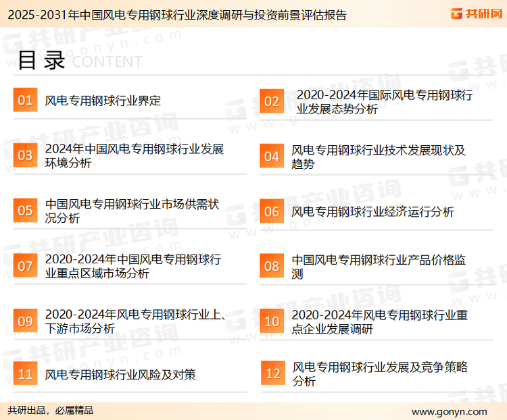Screen dimensions: 507x420
Task: Click the orange 02 number badge
Action: tap(272, 101)
